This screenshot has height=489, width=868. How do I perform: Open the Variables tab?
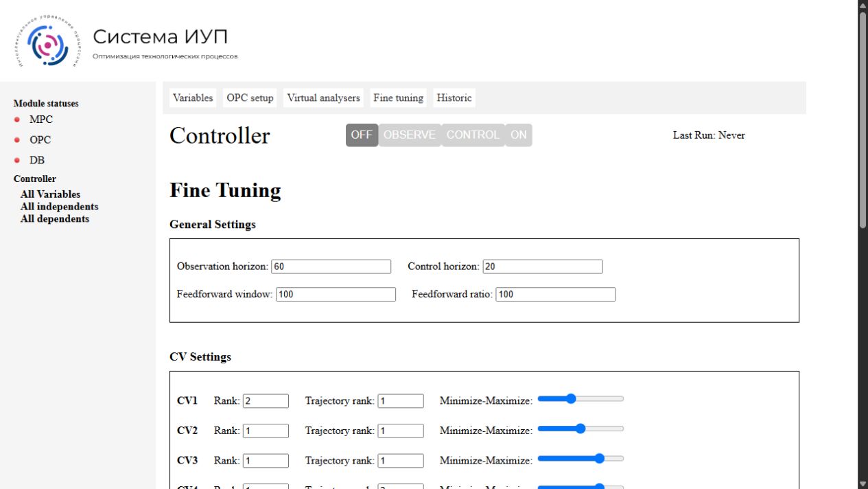click(193, 98)
